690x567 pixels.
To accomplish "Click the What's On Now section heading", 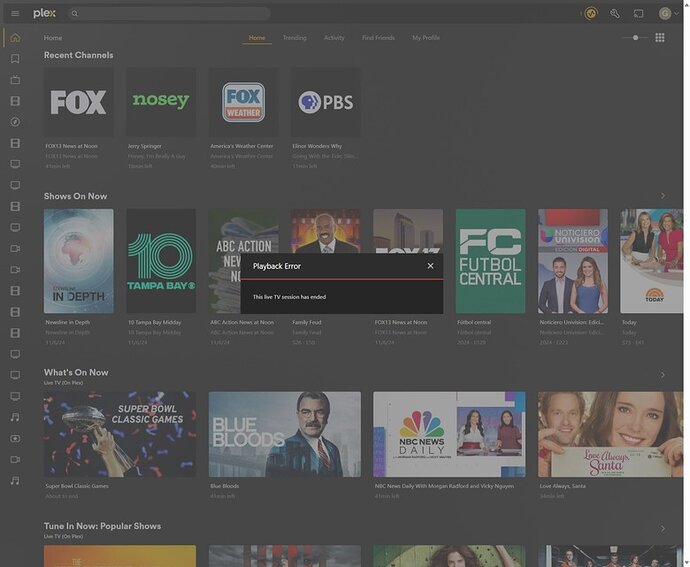I will point(76,372).
